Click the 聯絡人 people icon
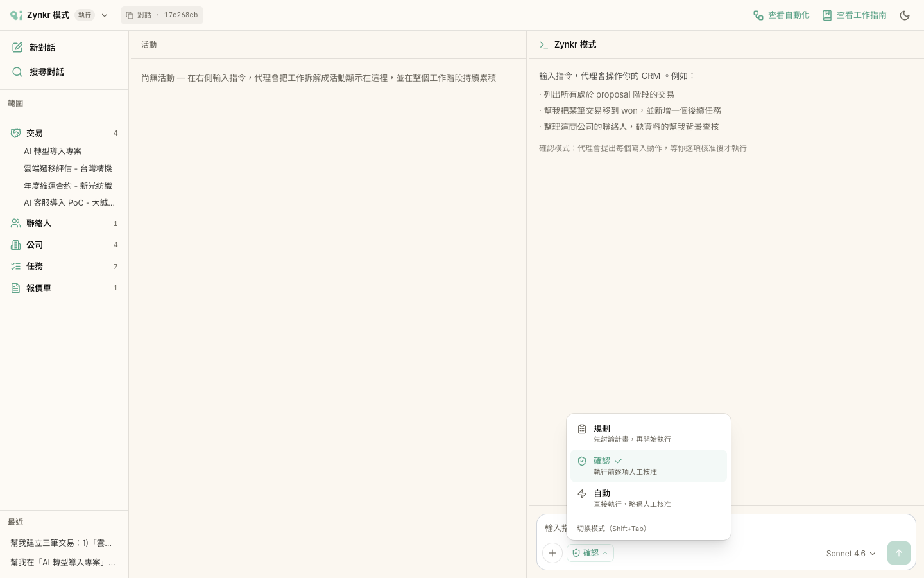 (x=16, y=223)
